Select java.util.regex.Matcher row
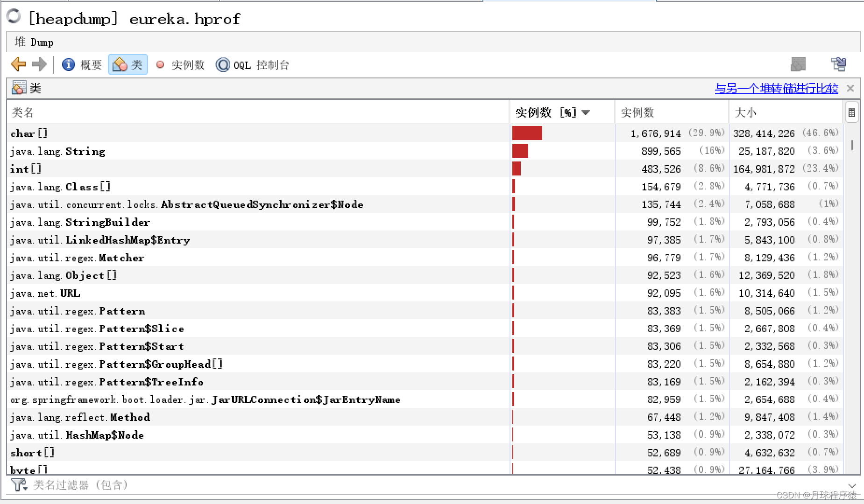This screenshot has height=504, width=864. click(x=425, y=257)
